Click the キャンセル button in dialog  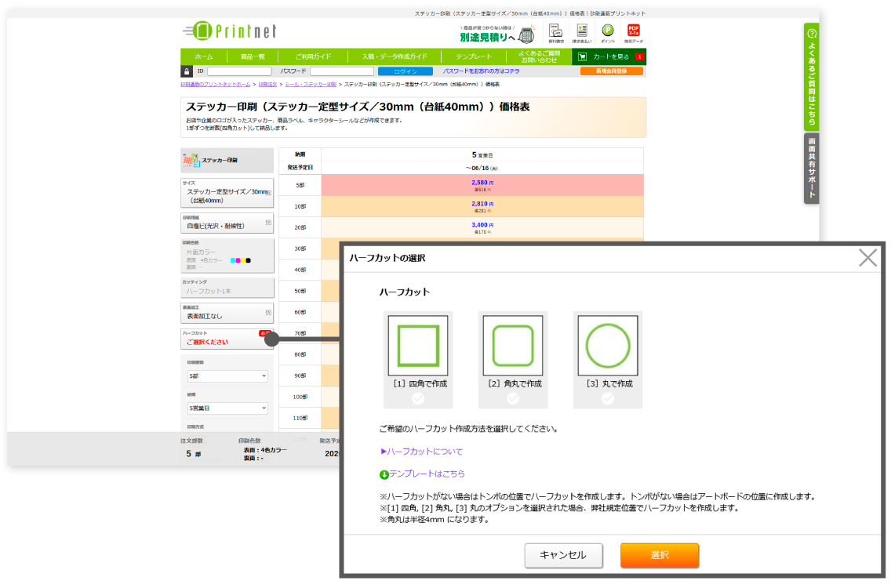coord(563,556)
